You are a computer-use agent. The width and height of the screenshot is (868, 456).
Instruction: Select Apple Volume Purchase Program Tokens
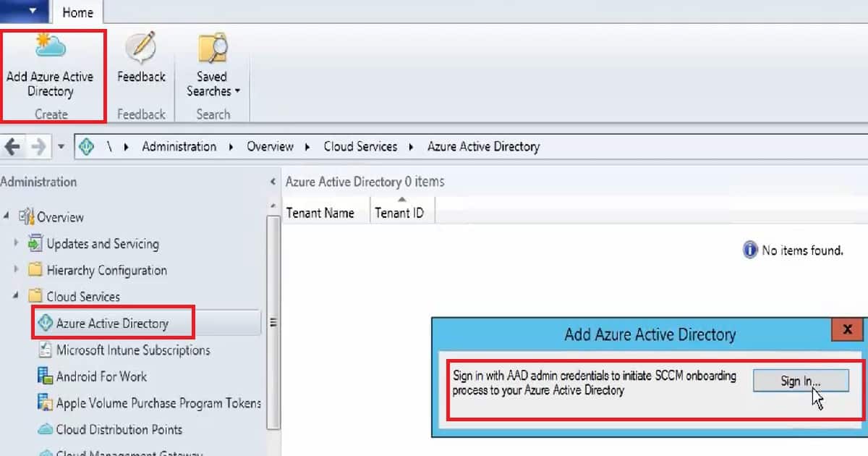(x=158, y=402)
